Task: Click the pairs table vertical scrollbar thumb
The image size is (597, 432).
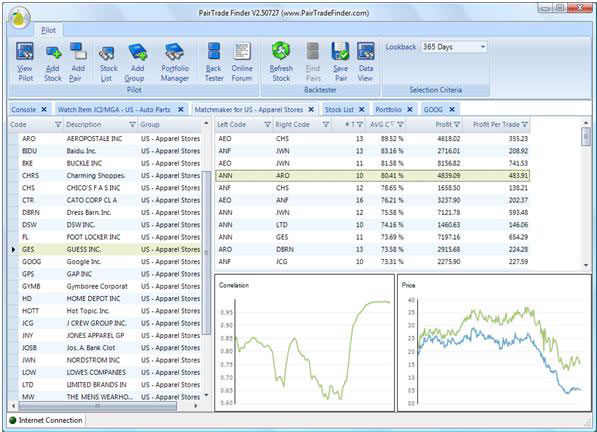Action: (586, 136)
